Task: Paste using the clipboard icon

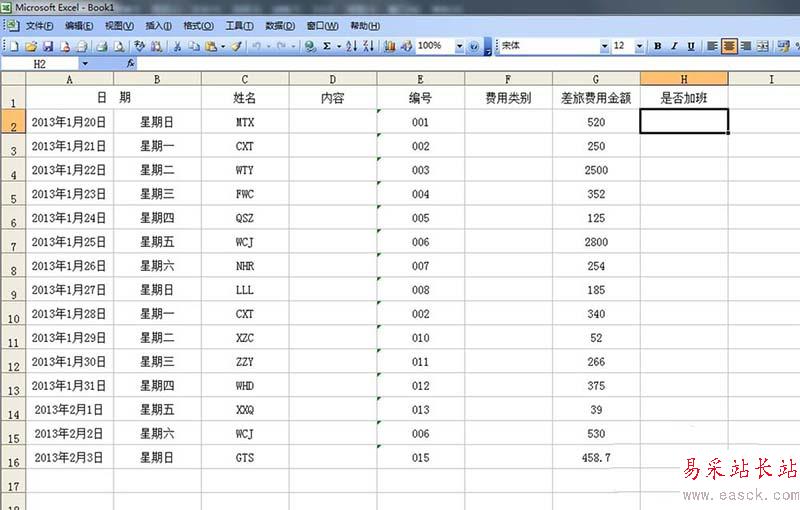Action: click(x=211, y=46)
